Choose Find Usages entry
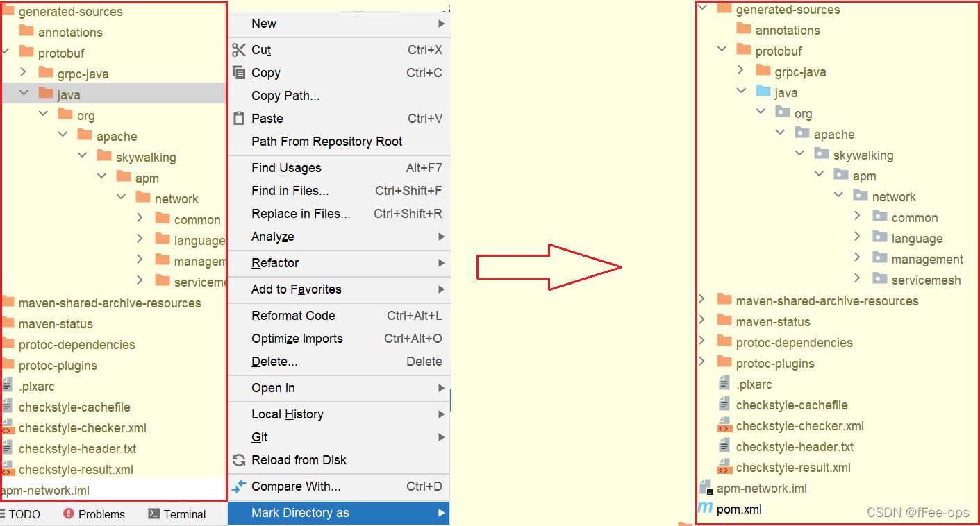 click(x=339, y=168)
